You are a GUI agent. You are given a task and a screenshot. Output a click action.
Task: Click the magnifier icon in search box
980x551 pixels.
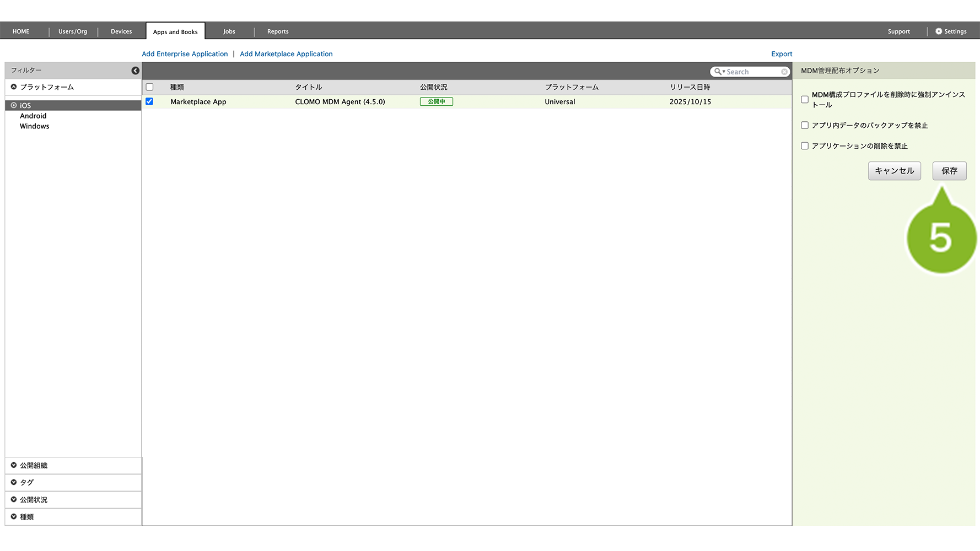[x=718, y=72]
